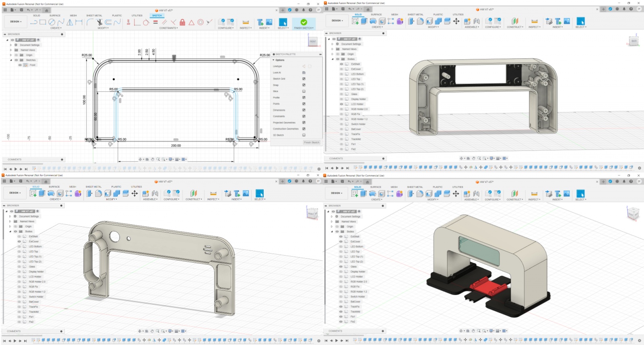Collapse the Options section in Sketch Palette
Viewport: 644px width, 345px height.
pos(273,60)
